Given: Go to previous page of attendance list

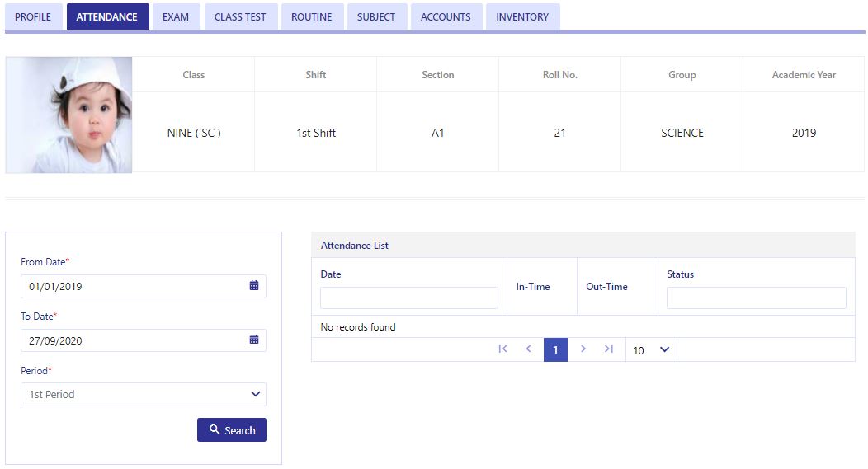Looking at the screenshot, I should tap(528, 349).
